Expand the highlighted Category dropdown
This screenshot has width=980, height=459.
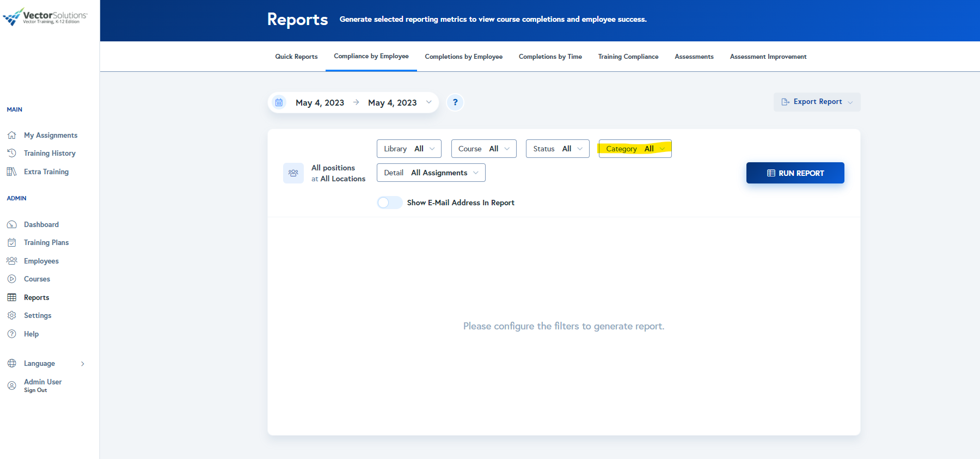[635, 149]
